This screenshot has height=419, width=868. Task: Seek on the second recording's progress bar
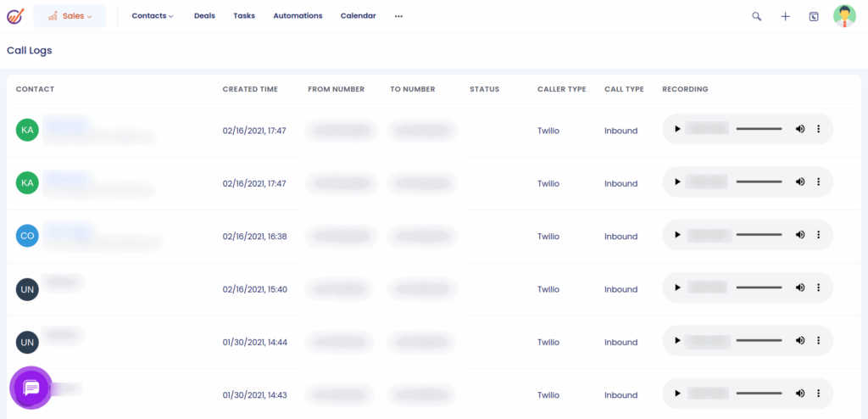pyautogui.click(x=759, y=182)
